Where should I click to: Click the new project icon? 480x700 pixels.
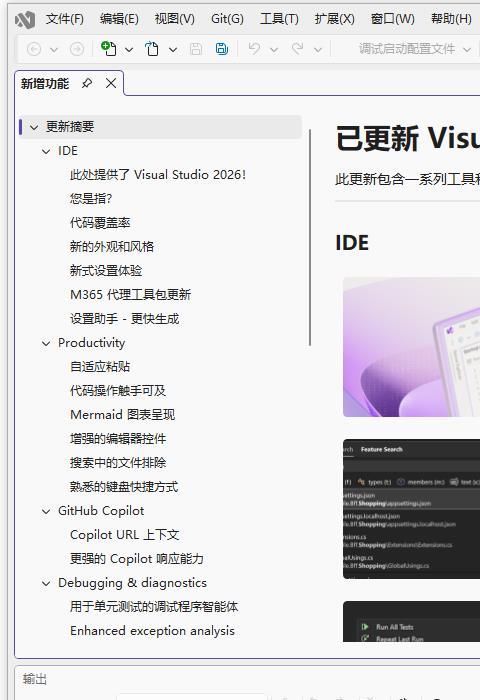click(x=109, y=48)
